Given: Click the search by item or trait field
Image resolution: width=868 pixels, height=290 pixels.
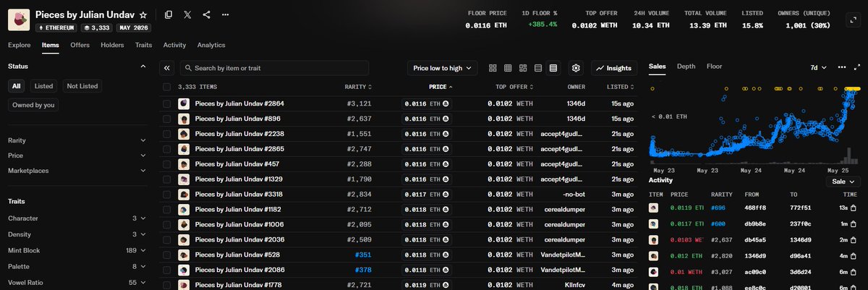Looking at the screenshot, I should 274,68.
